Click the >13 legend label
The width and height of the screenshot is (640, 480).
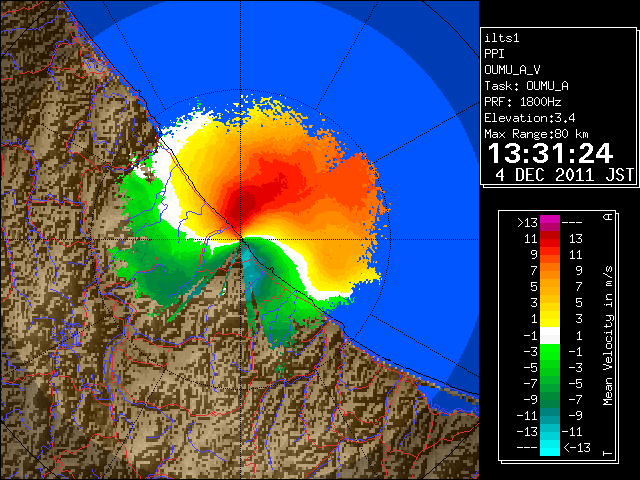(x=527, y=223)
